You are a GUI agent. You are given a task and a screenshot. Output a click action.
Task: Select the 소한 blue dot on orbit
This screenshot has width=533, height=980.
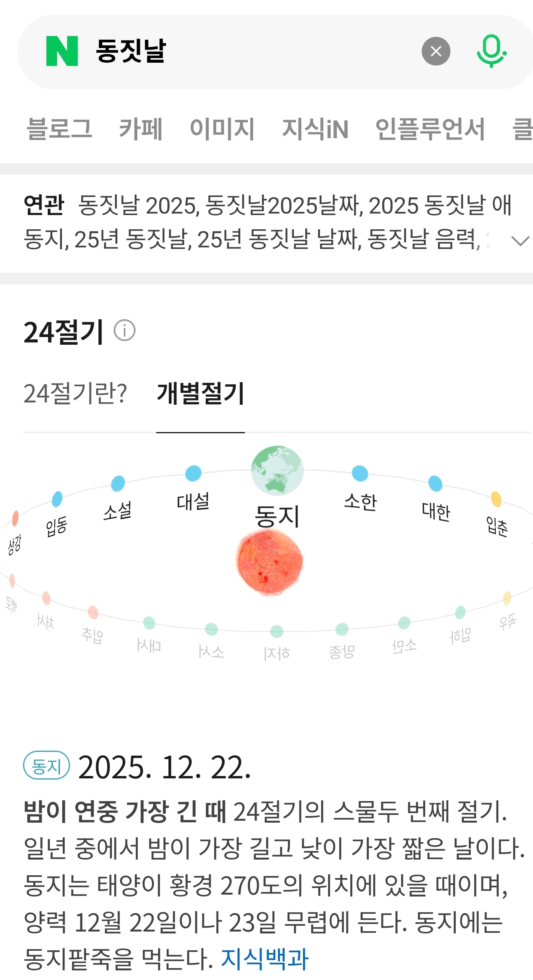360,473
